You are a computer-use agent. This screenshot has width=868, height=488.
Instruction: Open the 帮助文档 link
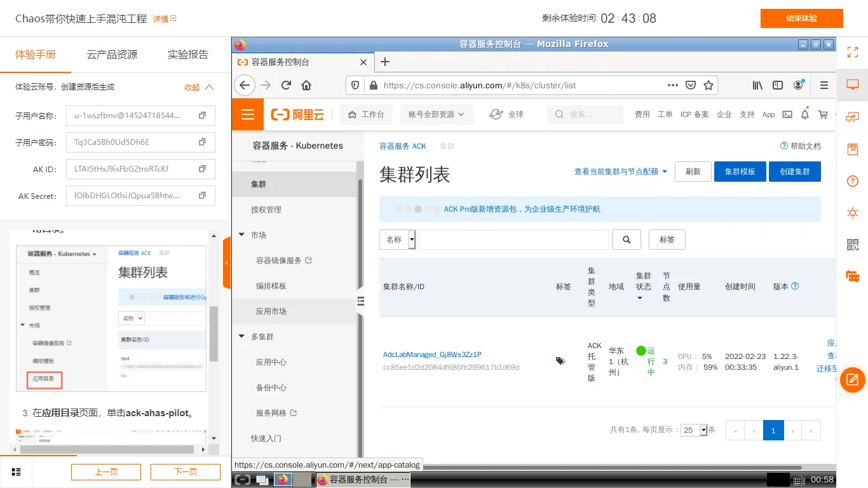pos(801,146)
